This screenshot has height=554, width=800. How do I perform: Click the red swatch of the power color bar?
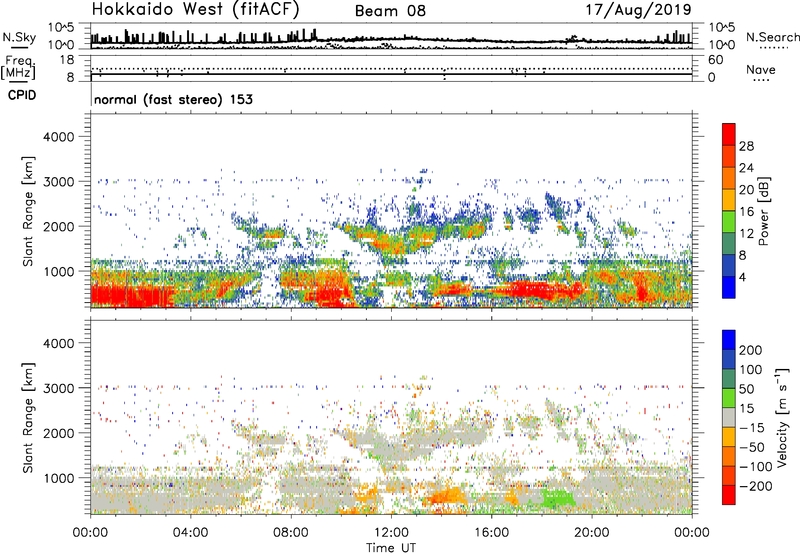pos(729,134)
